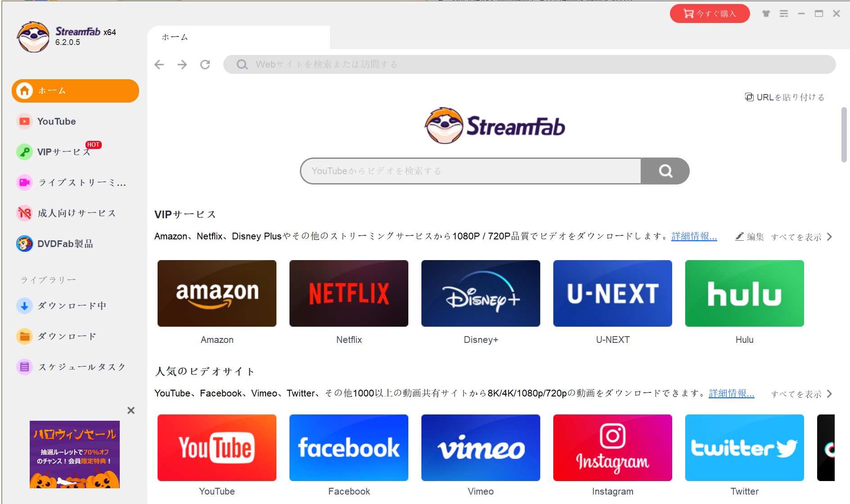
Task: Open YouTube section in sidebar
Action: [x=56, y=121]
